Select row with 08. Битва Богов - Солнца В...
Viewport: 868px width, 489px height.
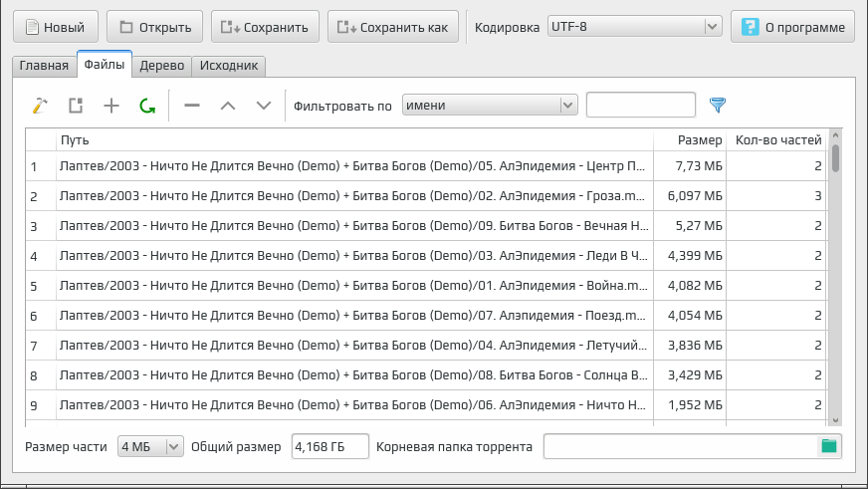(x=354, y=375)
